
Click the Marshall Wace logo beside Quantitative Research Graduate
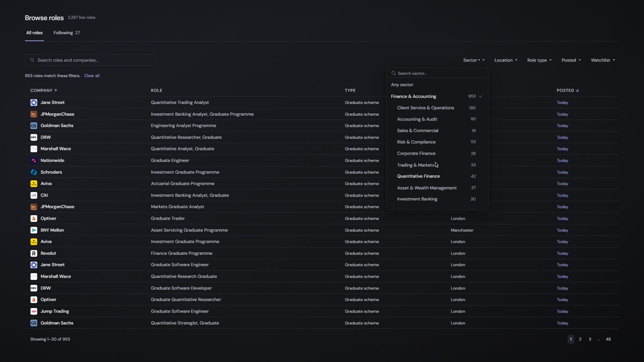point(34,276)
